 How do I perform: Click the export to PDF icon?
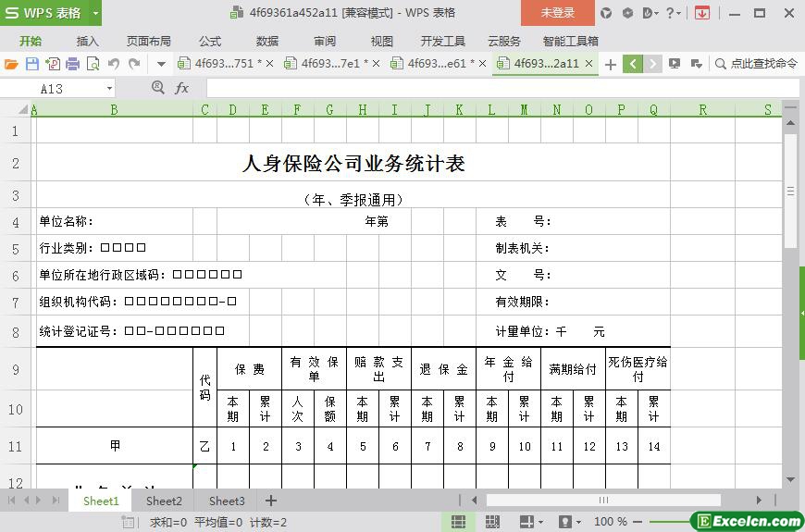(53, 64)
